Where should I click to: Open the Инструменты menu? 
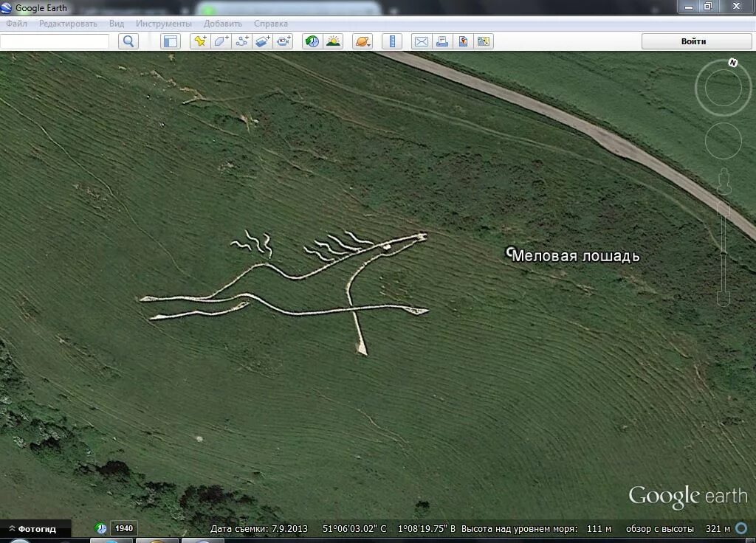pyautogui.click(x=163, y=23)
